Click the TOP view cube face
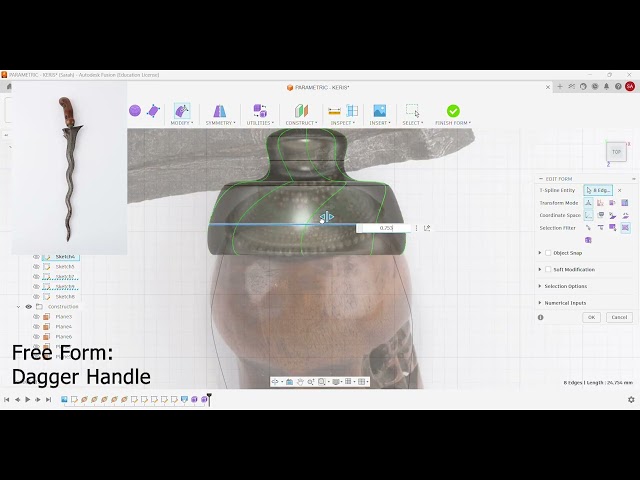Screen dimensions: 640x480 coord(616,152)
